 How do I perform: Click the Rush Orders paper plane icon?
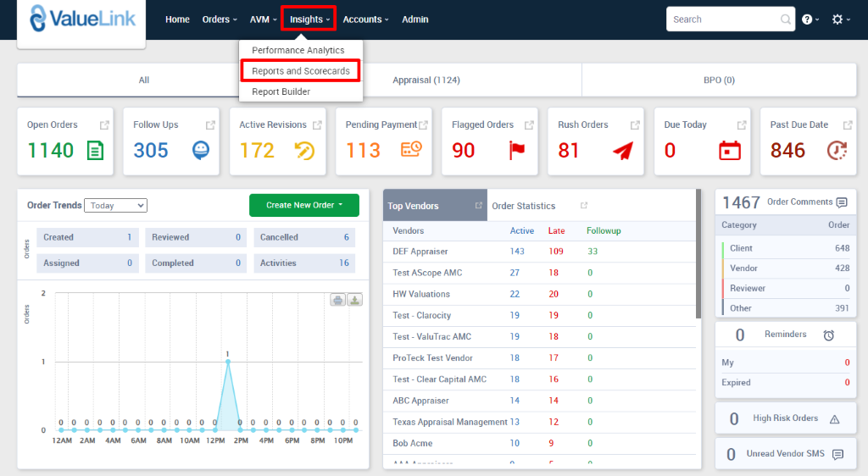tap(623, 151)
